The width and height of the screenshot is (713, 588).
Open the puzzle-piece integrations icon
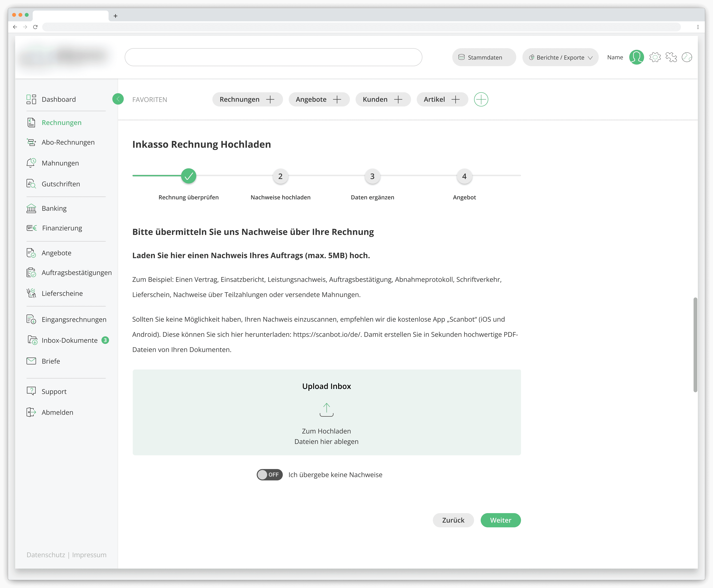coord(671,57)
